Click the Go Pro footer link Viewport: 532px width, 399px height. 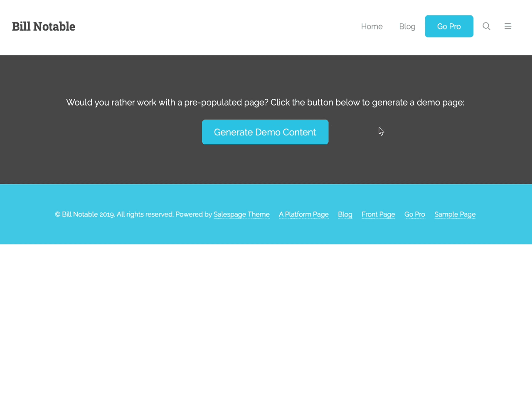(415, 214)
